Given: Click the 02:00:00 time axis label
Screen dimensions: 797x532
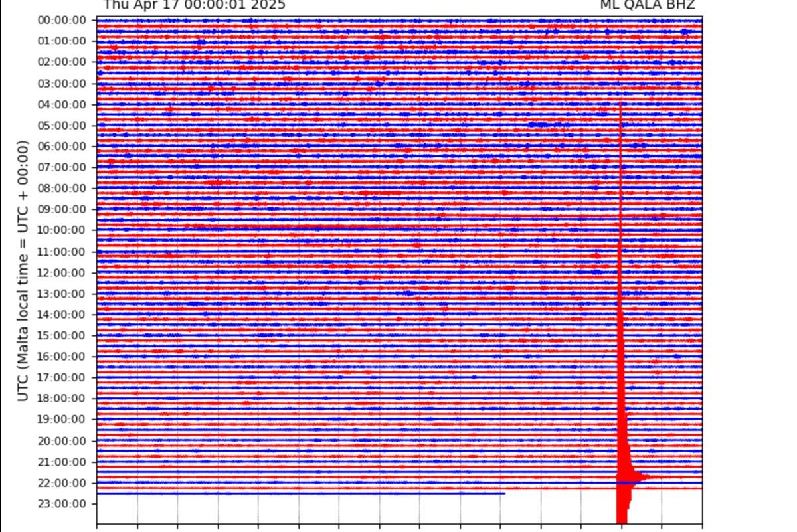Looking at the screenshot, I should pos(62,62).
